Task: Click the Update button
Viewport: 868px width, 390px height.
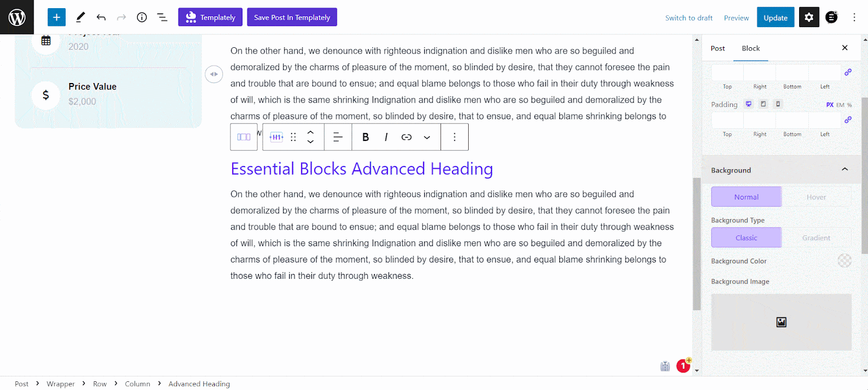Action: click(776, 17)
